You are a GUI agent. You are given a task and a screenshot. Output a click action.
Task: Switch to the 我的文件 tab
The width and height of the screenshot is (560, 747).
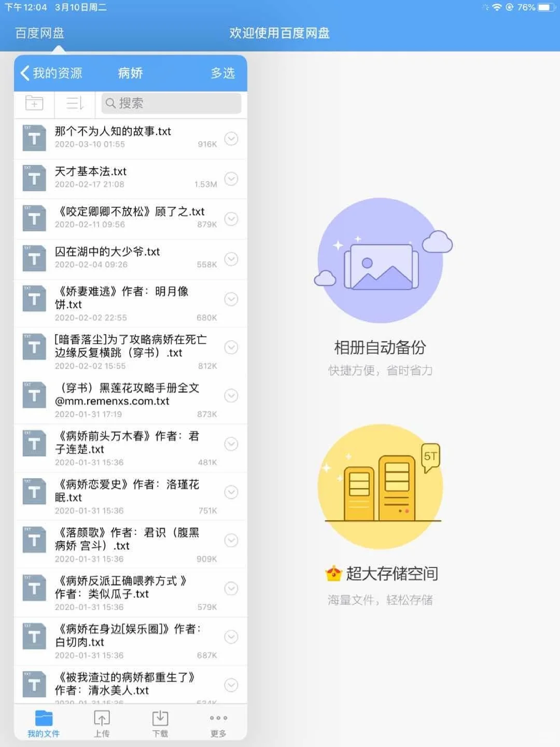coord(44,724)
